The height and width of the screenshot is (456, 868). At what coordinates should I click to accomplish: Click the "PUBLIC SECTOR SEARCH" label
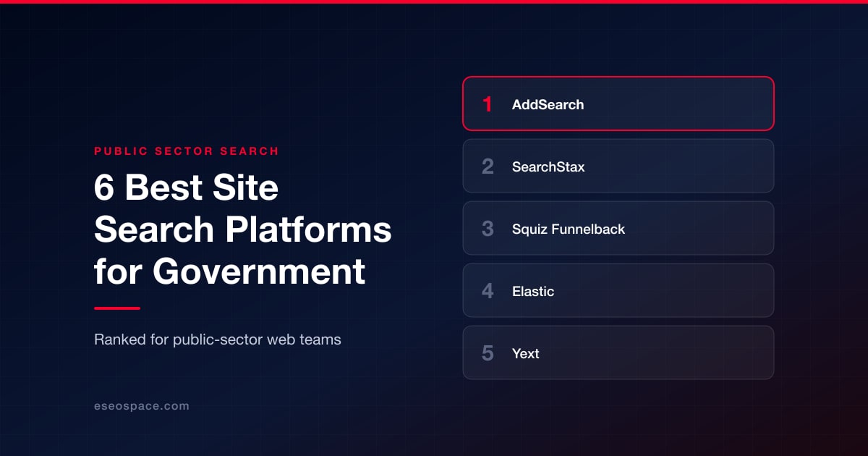tap(187, 151)
